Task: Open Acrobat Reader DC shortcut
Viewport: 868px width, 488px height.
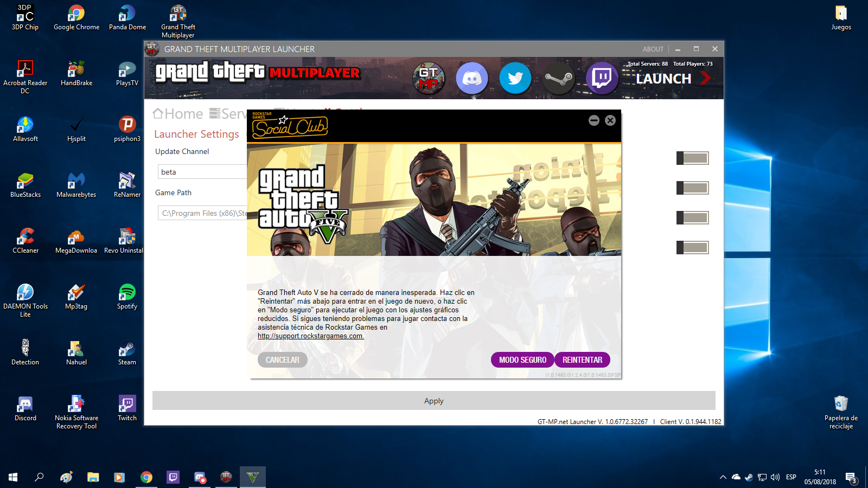Action: click(25, 77)
